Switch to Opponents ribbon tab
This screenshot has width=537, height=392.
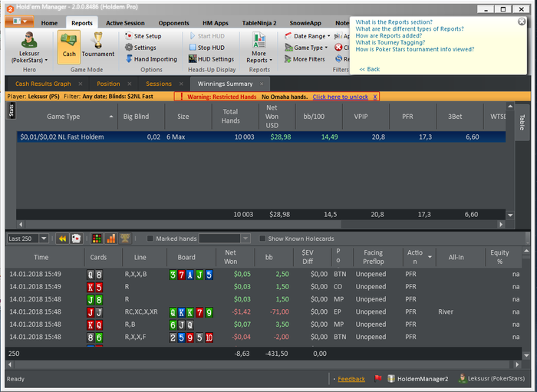tap(173, 23)
